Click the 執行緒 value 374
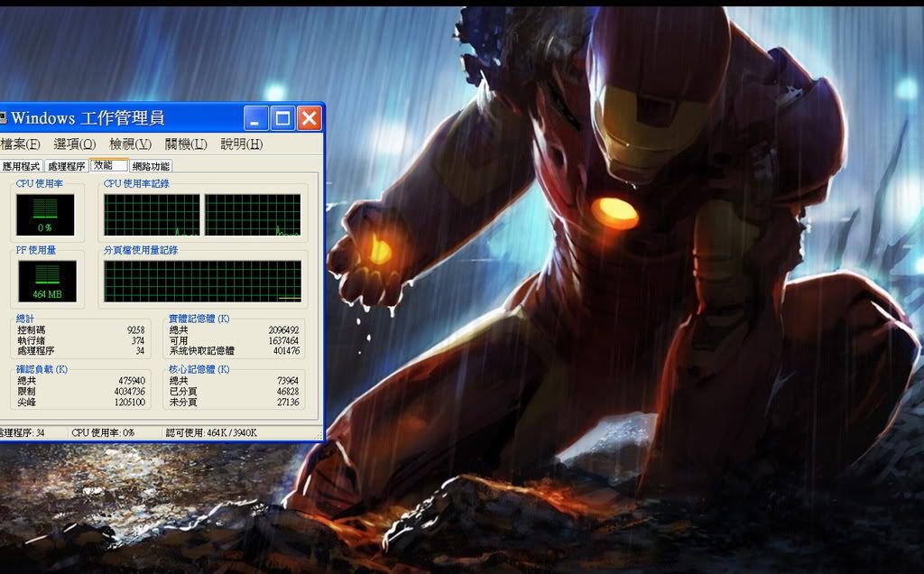The width and height of the screenshot is (924, 574). tap(138, 340)
